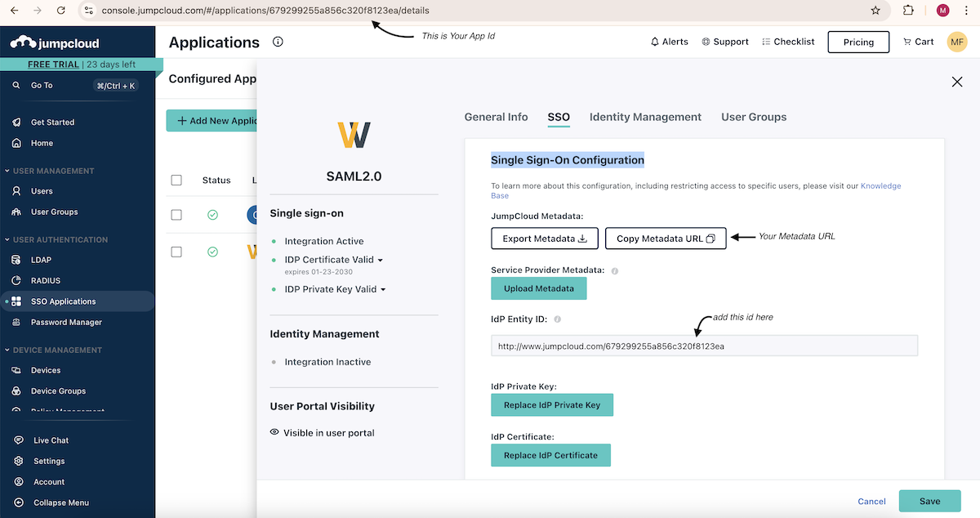980x518 pixels.
Task: Switch to Identity Management tab
Action: point(645,117)
